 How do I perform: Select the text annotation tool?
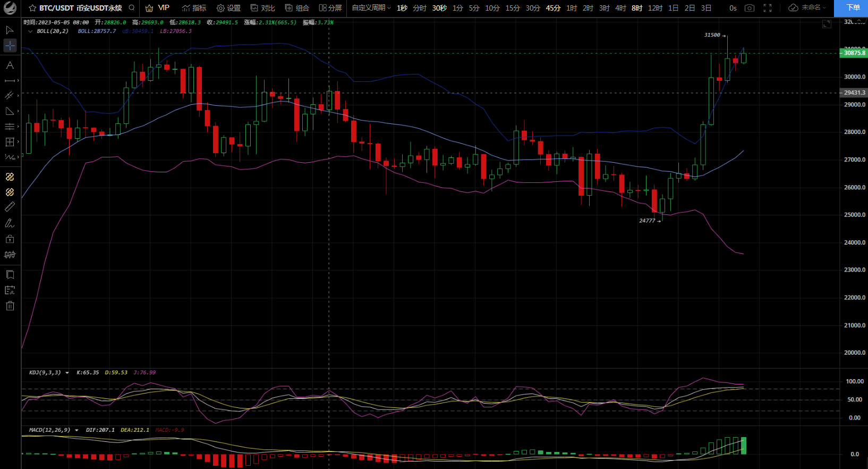point(10,65)
